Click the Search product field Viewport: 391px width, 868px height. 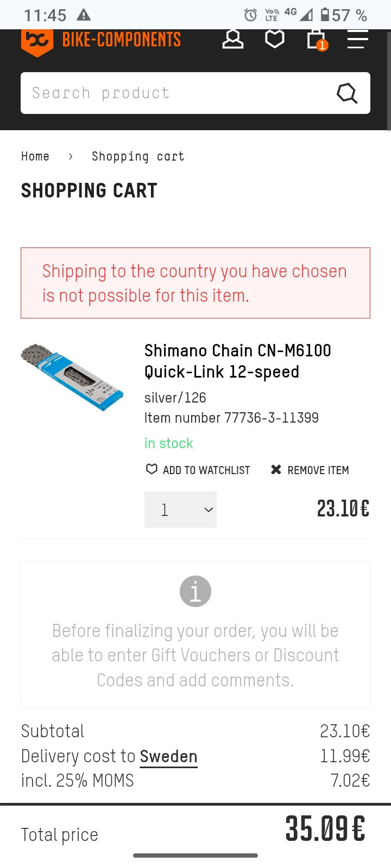[174, 93]
